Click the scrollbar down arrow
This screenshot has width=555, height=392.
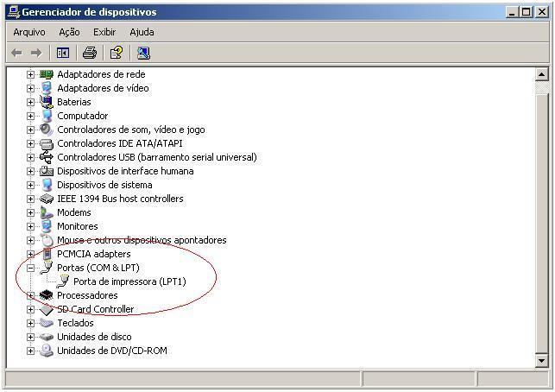542,360
